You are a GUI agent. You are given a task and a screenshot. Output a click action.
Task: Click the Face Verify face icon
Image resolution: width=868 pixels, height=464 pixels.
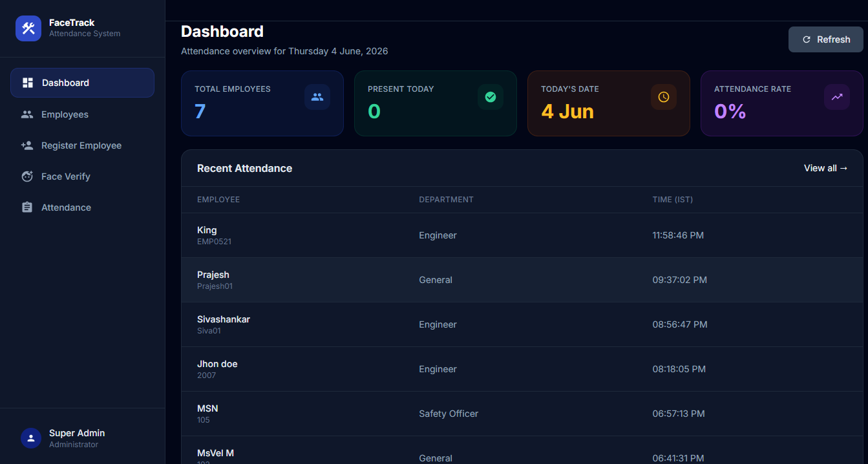click(x=27, y=176)
